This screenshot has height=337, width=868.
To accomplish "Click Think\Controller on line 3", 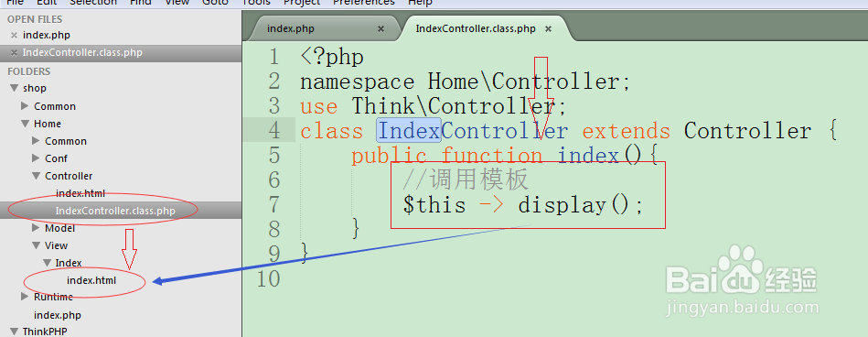I will 454,106.
